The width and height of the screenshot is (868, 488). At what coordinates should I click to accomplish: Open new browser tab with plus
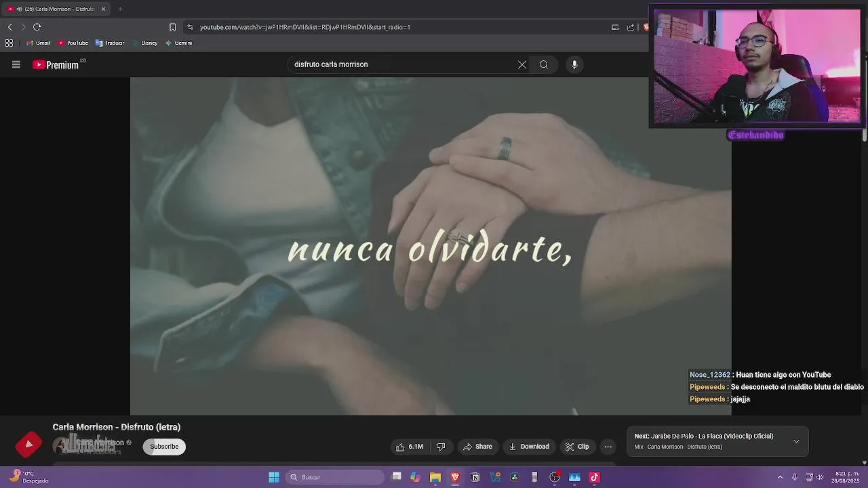point(120,9)
